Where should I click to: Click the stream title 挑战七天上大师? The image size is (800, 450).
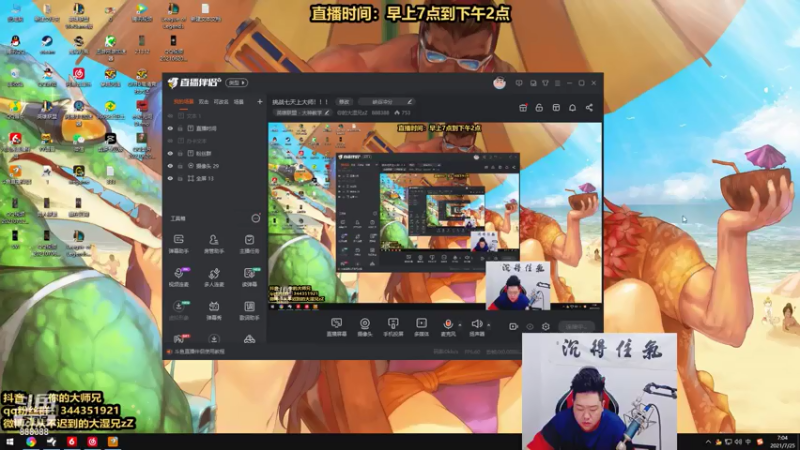(300, 102)
